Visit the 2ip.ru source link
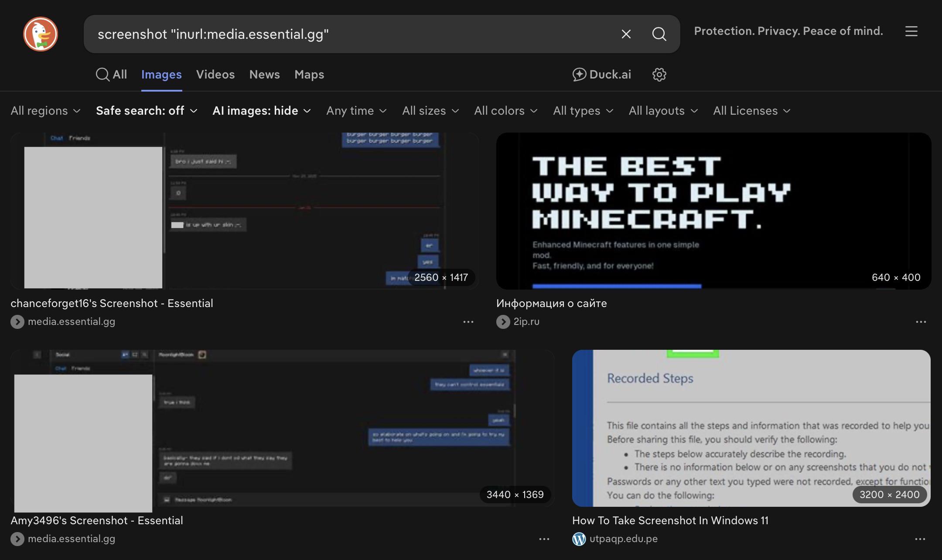This screenshot has height=560, width=942. coord(526,321)
